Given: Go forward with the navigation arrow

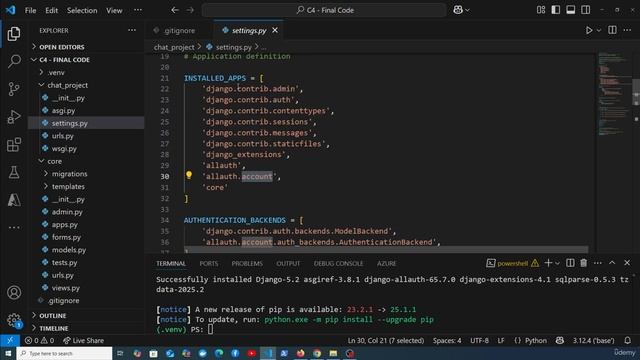Looking at the screenshot, I should point(190,10).
